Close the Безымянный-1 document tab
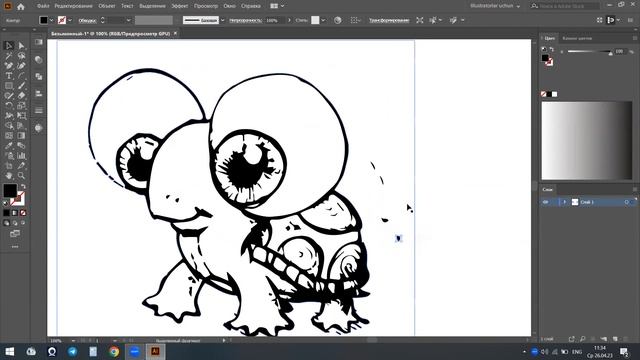The width and height of the screenshot is (640, 360). pos(176,33)
